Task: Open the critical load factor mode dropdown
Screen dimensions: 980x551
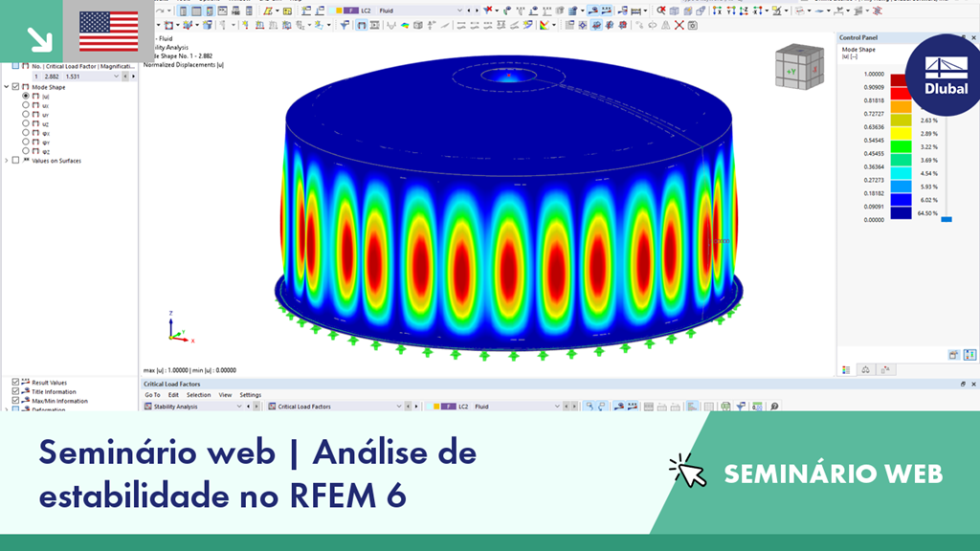Action: 116,77
